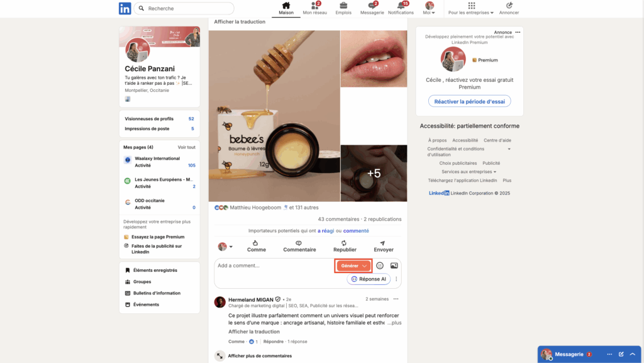Select the Republier icon under the post
644x363 pixels.
(x=344, y=246)
